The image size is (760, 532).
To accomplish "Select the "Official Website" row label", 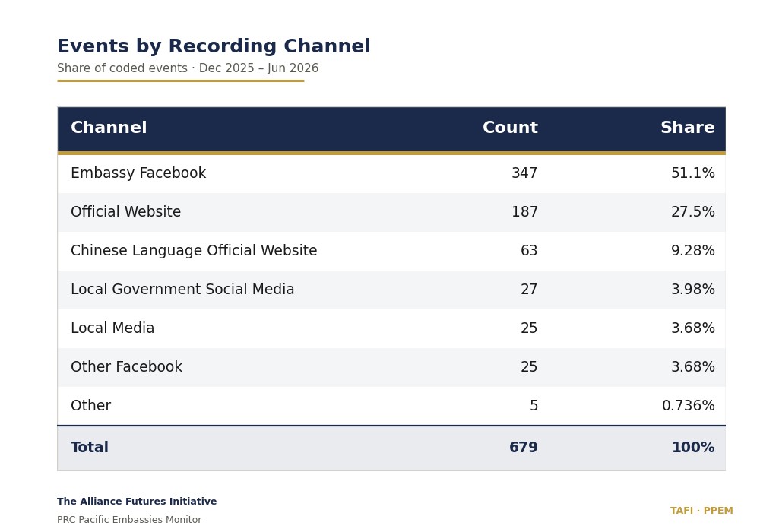I will point(125,212).
